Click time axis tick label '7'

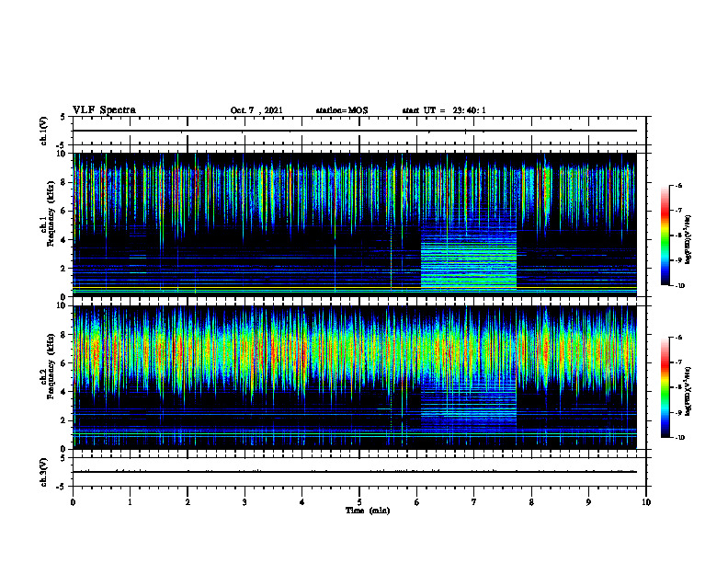click(474, 502)
